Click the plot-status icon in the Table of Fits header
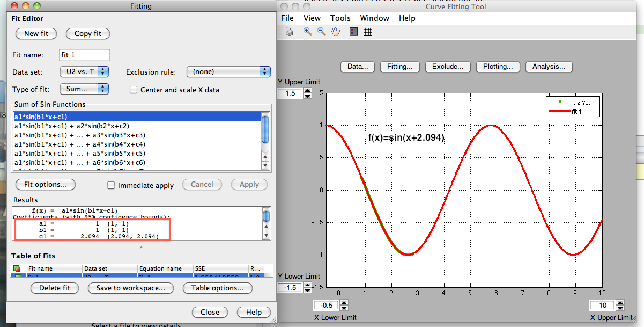This screenshot has height=327, width=644. pyautogui.click(x=17, y=268)
